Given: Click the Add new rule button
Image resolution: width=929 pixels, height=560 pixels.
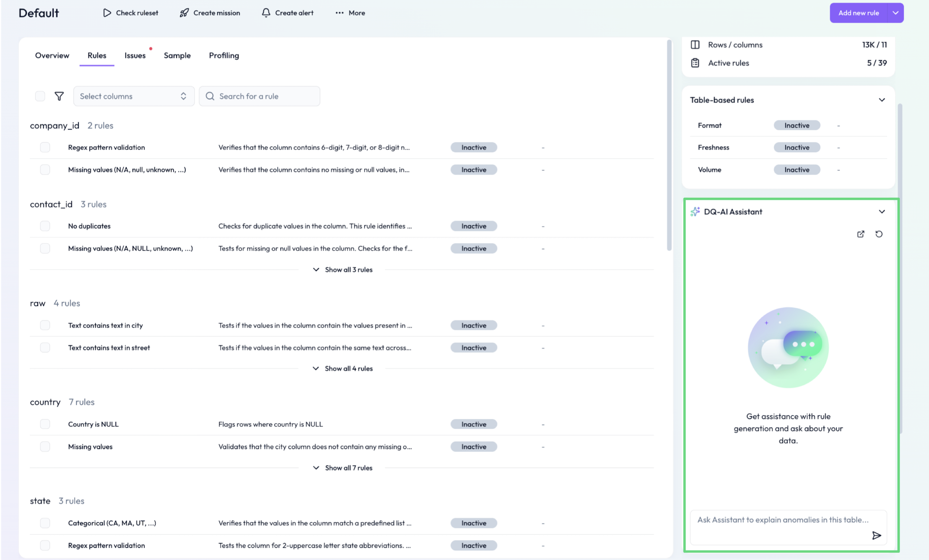Looking at the screenshot, I should click(x=858, y=13).
